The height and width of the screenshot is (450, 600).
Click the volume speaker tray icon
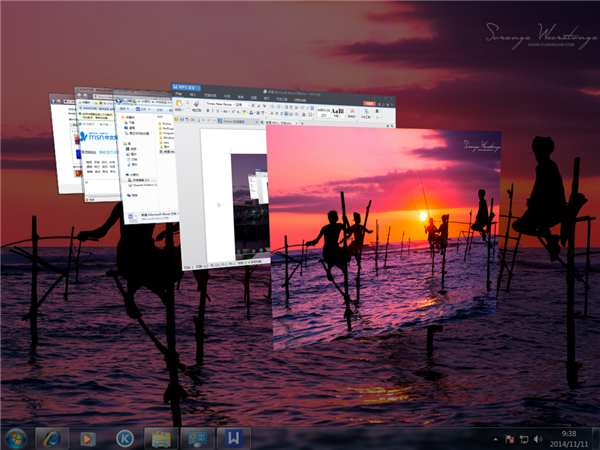tap(540, 438)
